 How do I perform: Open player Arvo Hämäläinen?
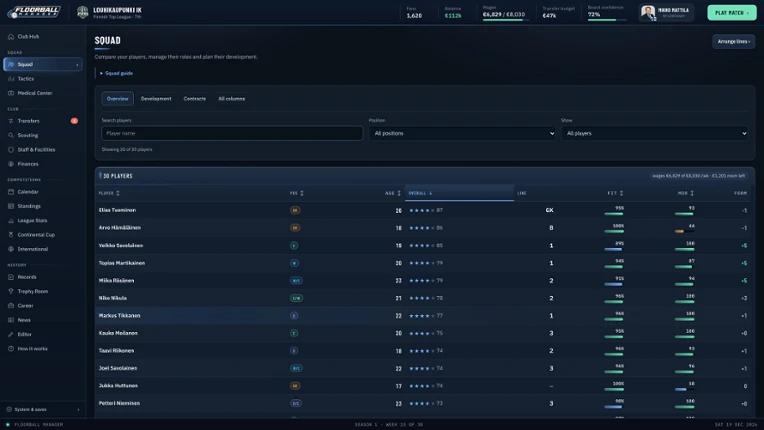pyautogui.click(x=120, y=228)
